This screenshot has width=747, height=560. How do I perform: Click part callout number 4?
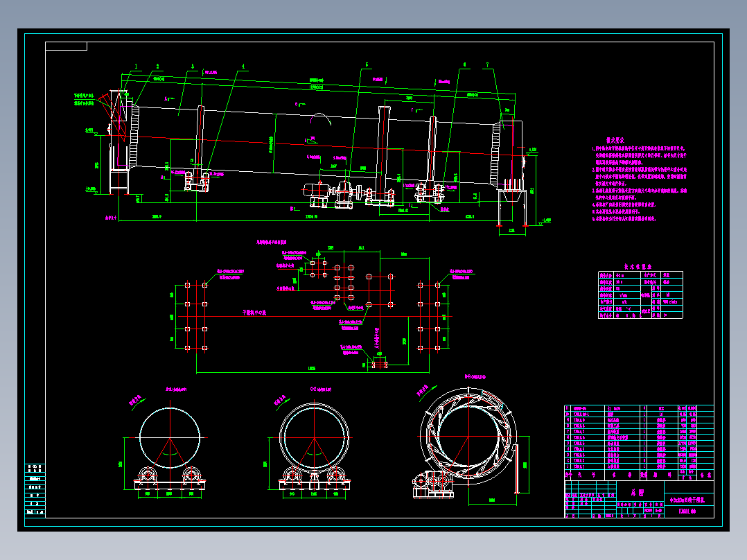pos(243,67)
